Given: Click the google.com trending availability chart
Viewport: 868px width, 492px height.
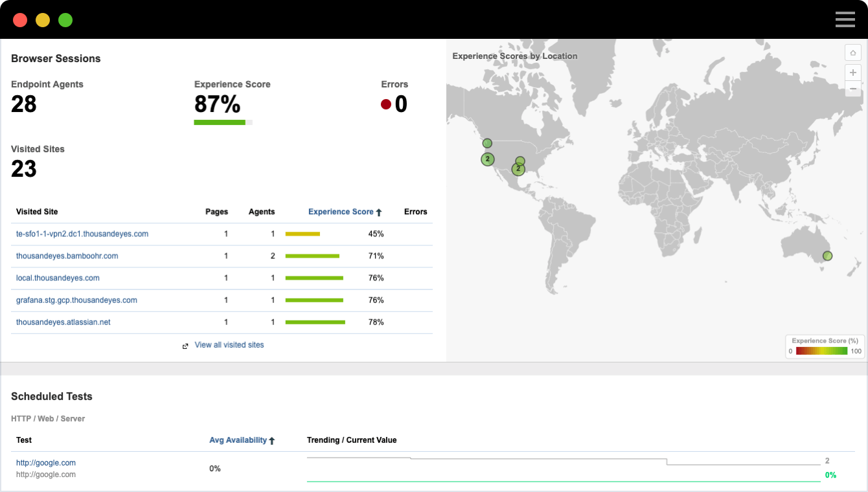Looking at the screenshot, I should [x=562, y=469].
